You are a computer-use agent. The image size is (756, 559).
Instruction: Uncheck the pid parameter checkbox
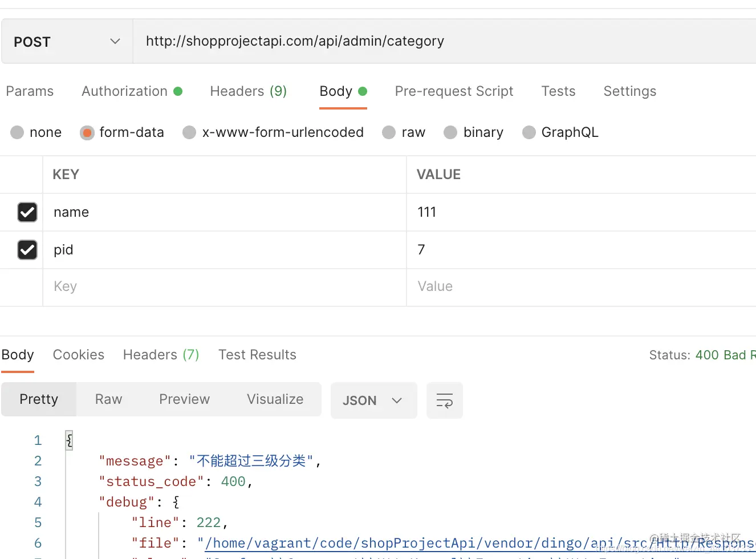pos(27,250)
